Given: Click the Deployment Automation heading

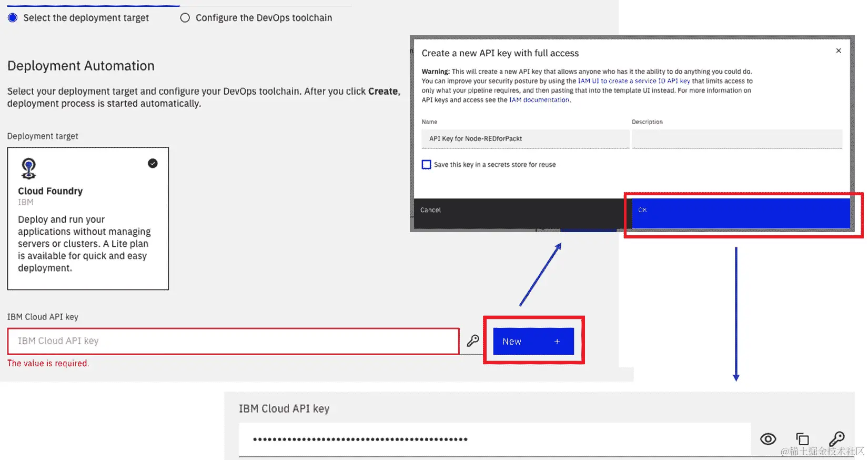Looking at the screenshot, I should [x=81, y=66].
